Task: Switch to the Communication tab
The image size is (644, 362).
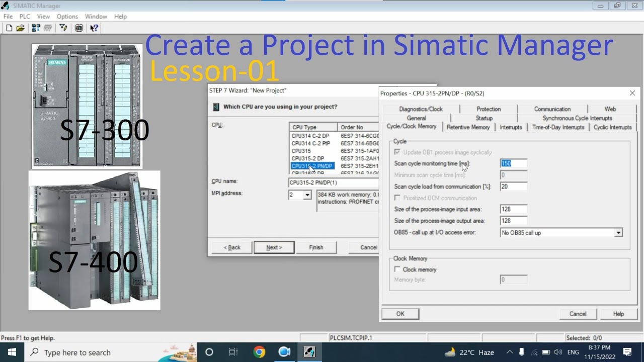Action: pyautogui.click(x=552, y=109)
